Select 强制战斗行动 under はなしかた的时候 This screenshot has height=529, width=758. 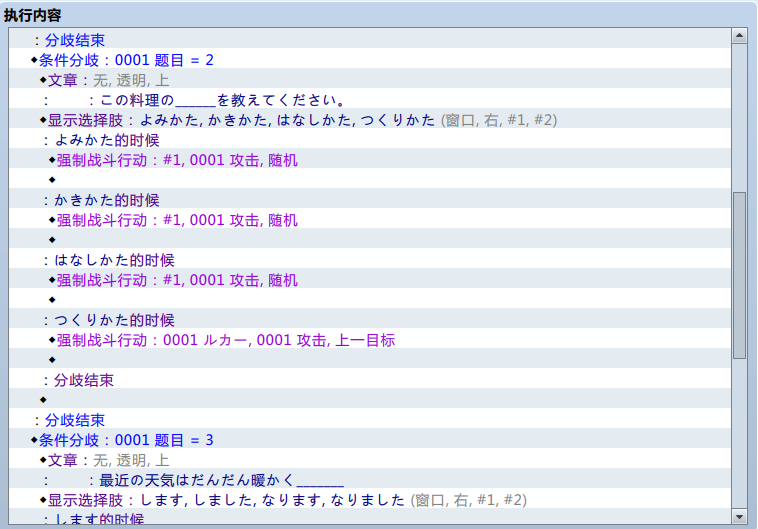tap(370, 280)
